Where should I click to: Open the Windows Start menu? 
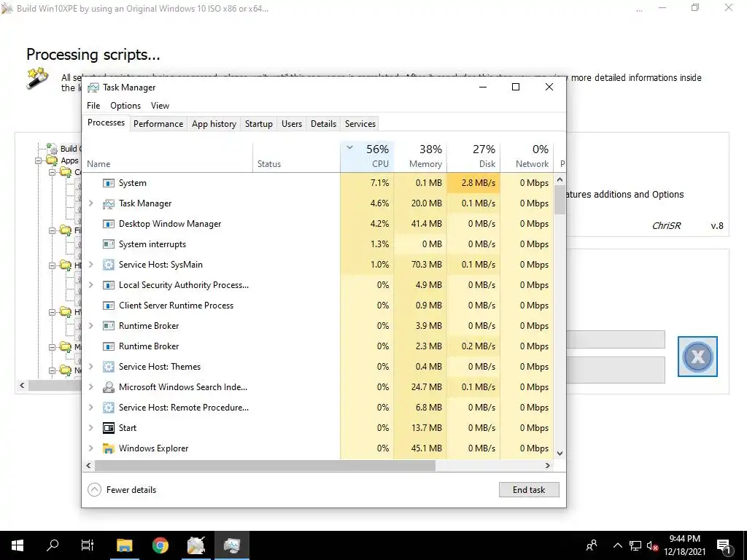18,545
